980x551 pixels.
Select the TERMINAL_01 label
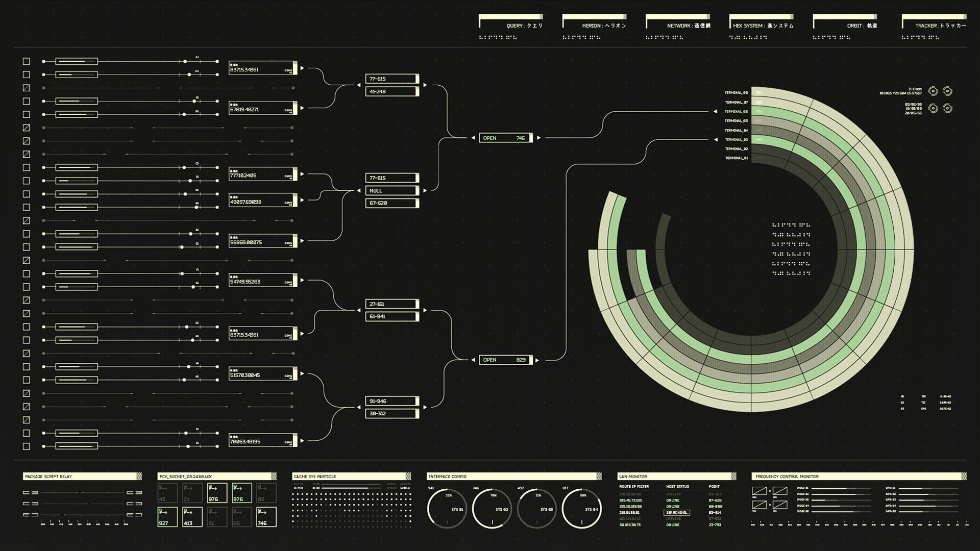[x=737, y=158]
